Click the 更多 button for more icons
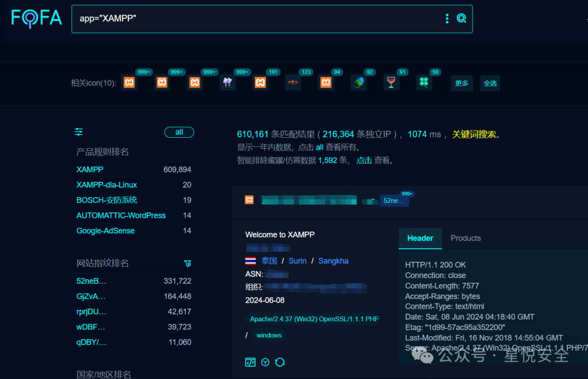Viewport: 588px width, 379px height. pyautogui.click(x=462, y=83)
